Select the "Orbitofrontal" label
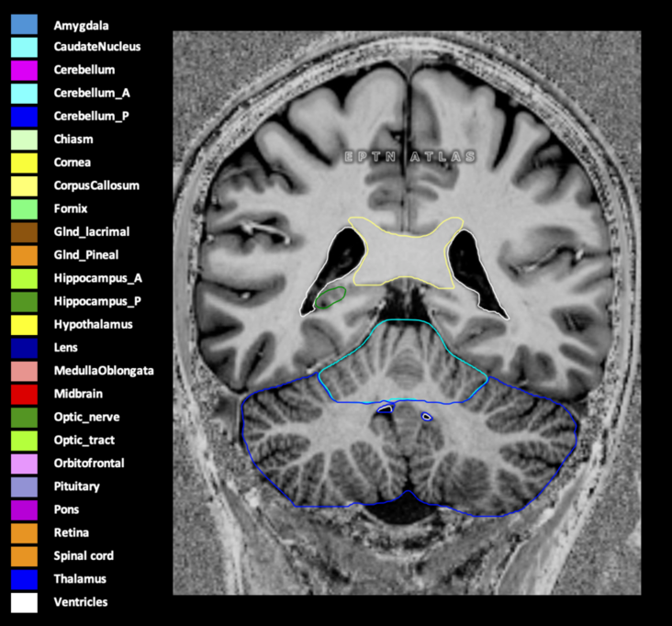This screenshot has width=672, height=626. click(89, 464)
